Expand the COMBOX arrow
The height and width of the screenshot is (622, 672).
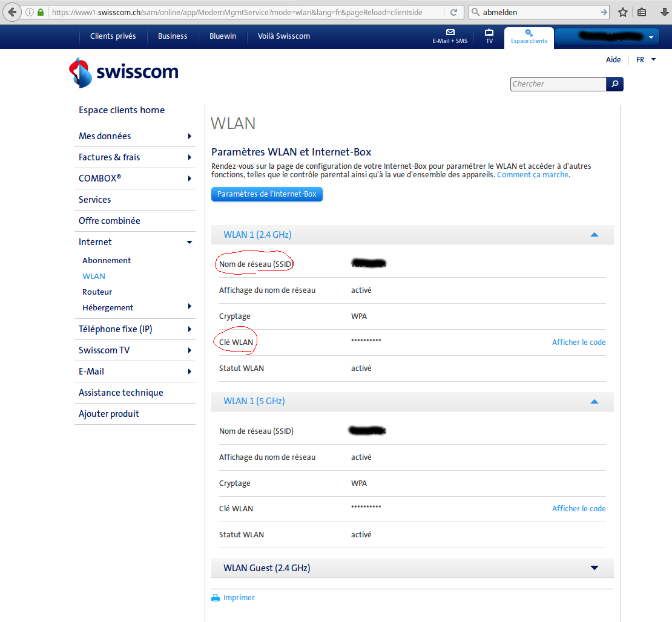tap(189, 178)
